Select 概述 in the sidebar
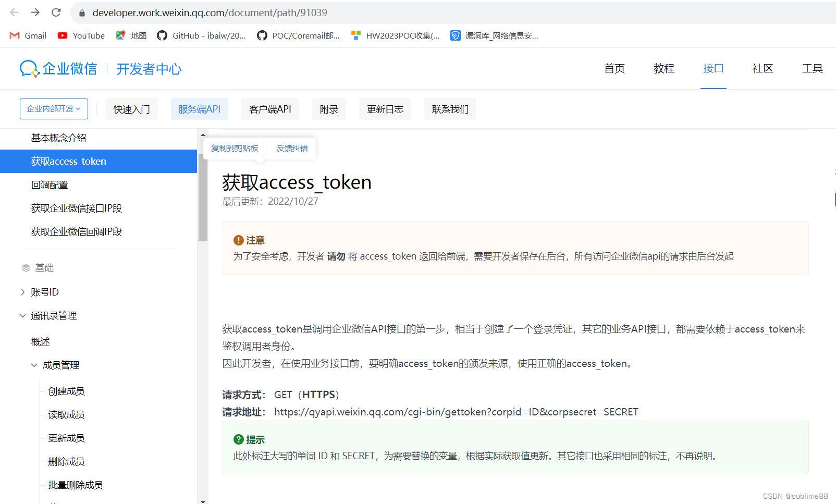This screenshot has height=504, width=836. point(41,341)
